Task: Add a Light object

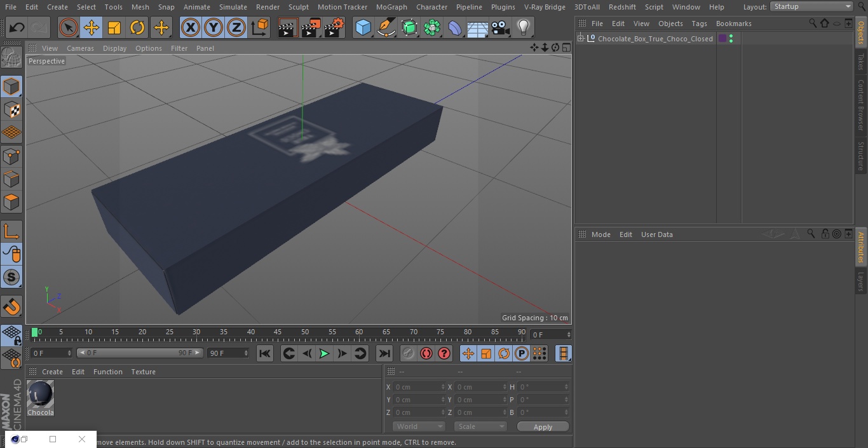Action: [523, 27]
